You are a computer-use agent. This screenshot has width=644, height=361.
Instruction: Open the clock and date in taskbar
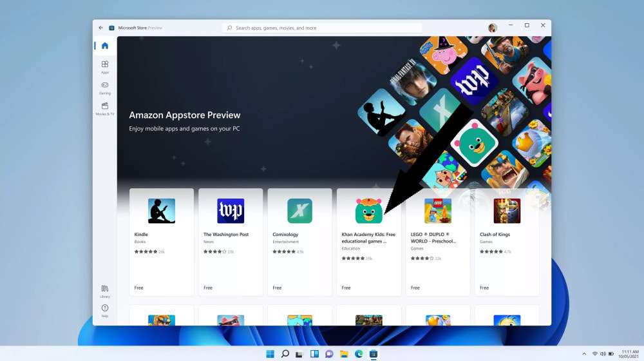tap(629, 354)
